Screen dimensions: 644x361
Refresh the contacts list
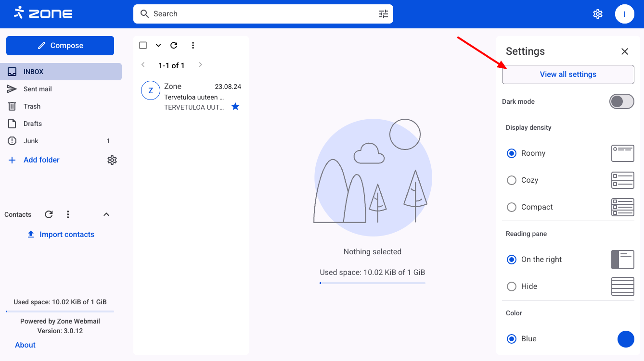click(49, 214)
